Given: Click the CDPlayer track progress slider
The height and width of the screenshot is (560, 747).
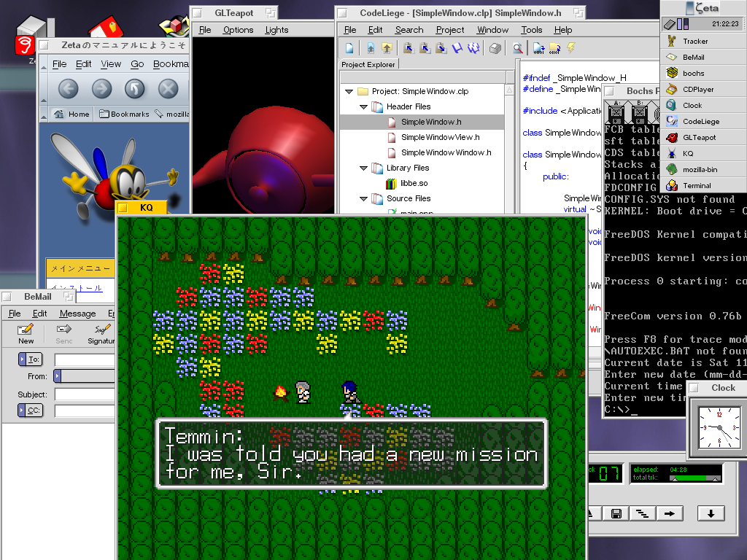Looking at the screenshot, I should coord(695,478).
